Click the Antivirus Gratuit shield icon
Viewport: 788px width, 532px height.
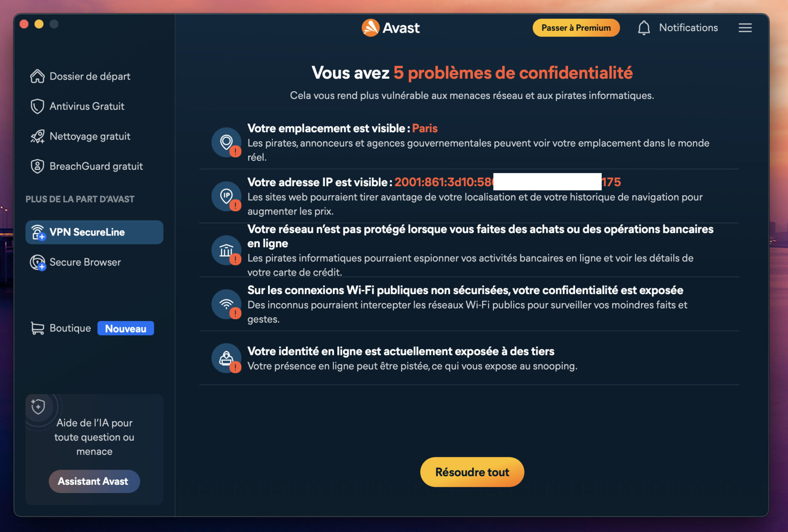(x=37, y=106)
